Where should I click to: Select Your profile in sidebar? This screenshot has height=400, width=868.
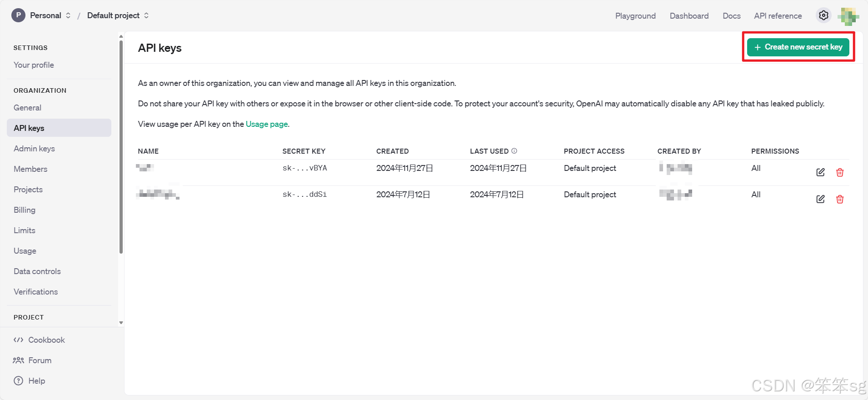pos(34,65)
